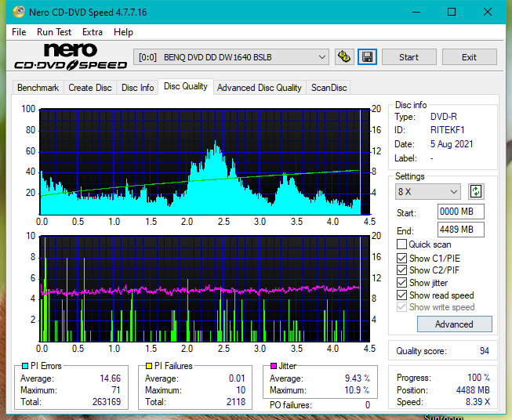Switch to the ScanDisc tab
The height and width of the screenshot is (420, 512).
tap(329, 88)
